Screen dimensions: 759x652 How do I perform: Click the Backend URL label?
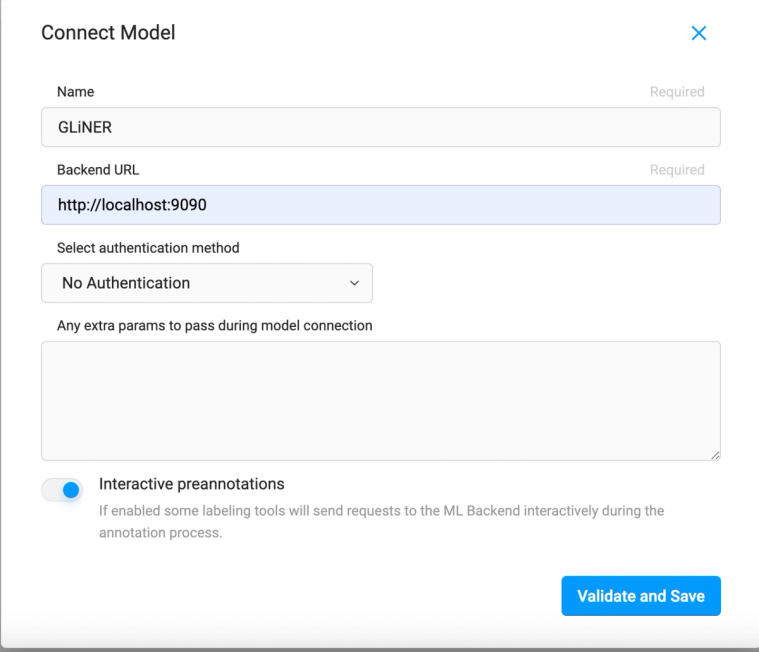coord(98,170)
